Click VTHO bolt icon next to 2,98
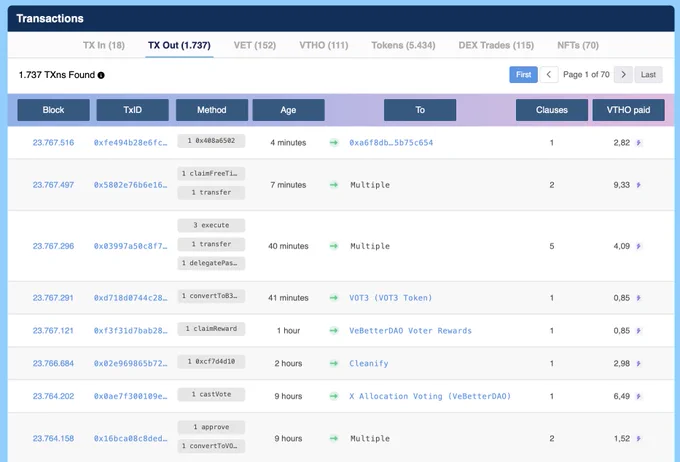This screenshot has width=680, height=462. pos(638,363)
